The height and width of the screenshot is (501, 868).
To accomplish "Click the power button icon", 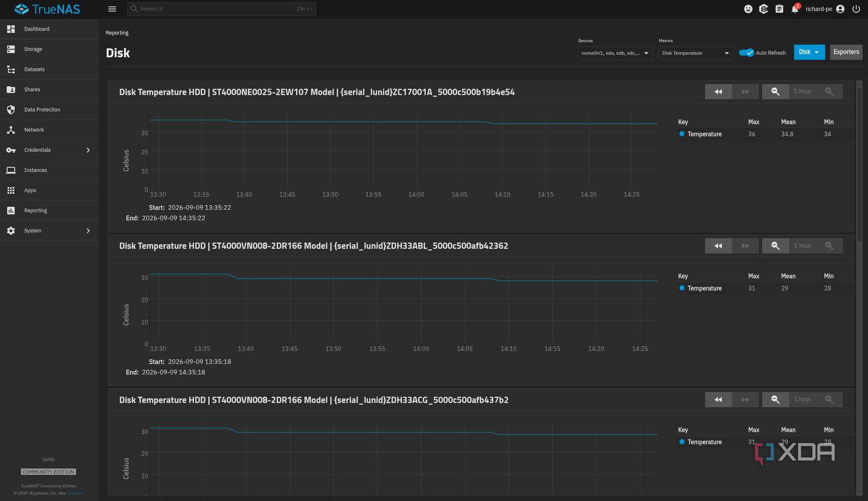I will click(x=856, y=9).
